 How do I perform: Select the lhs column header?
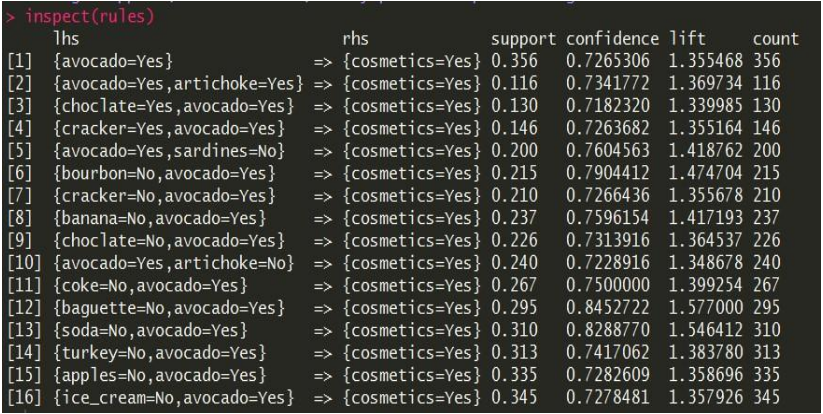(x=66, y=39)
